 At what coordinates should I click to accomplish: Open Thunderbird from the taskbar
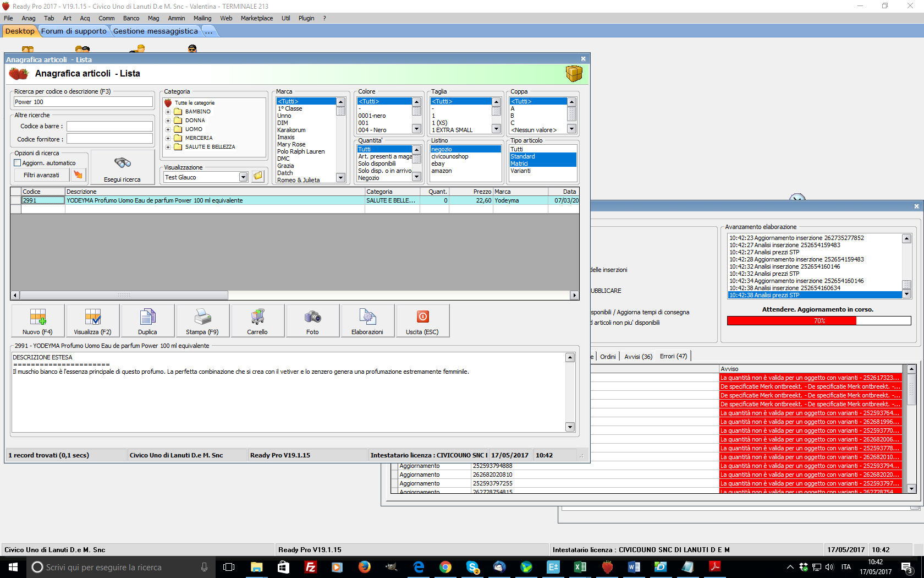coord(499,567)
